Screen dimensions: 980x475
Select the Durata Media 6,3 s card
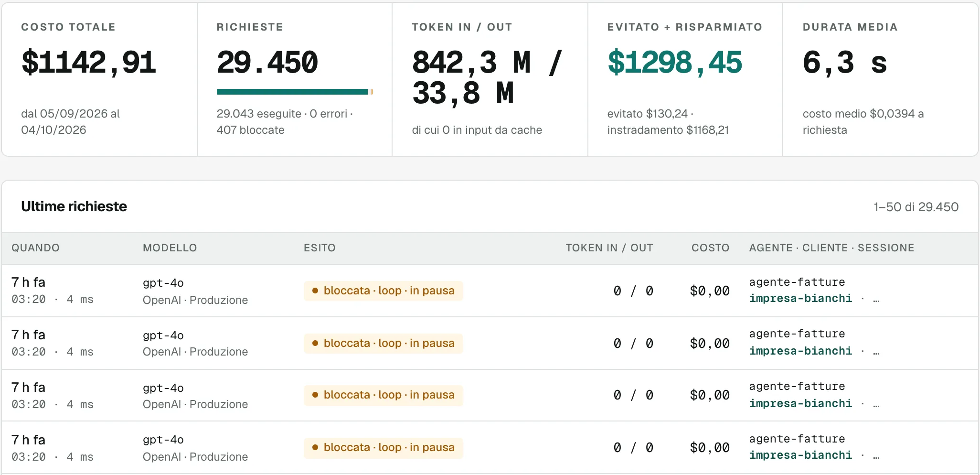pyautogui.click(x=880, y=79)
